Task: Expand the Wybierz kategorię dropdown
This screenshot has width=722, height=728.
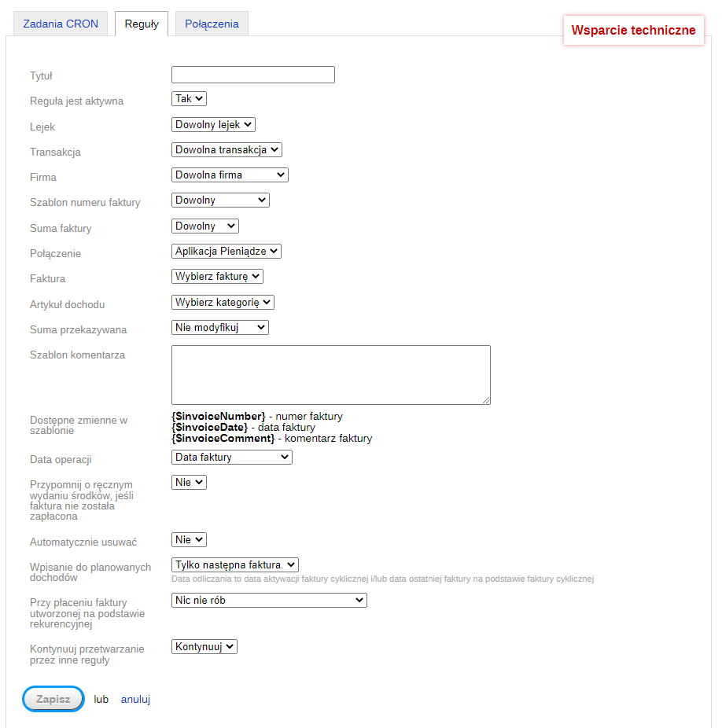Action: click(x=223, y=302)
